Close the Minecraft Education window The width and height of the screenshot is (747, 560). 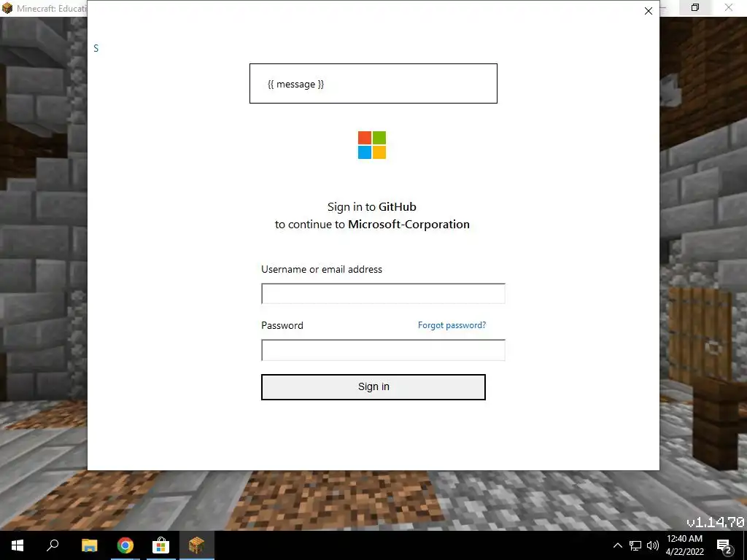coord(729,7)
